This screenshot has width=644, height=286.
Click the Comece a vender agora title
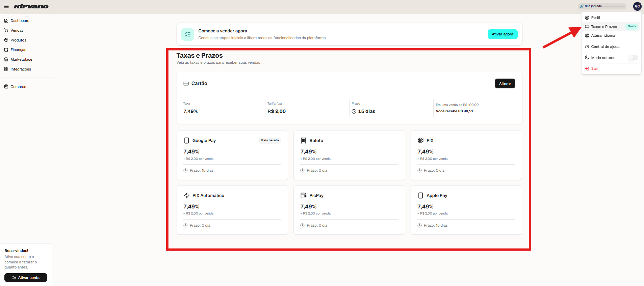223,31
